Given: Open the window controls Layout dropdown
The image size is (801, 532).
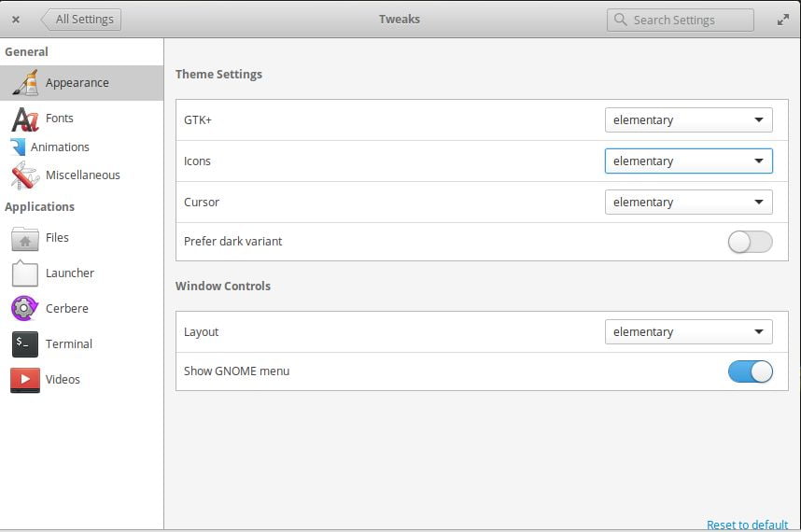Looking at the screenshot, I should (x=689, y=332).
